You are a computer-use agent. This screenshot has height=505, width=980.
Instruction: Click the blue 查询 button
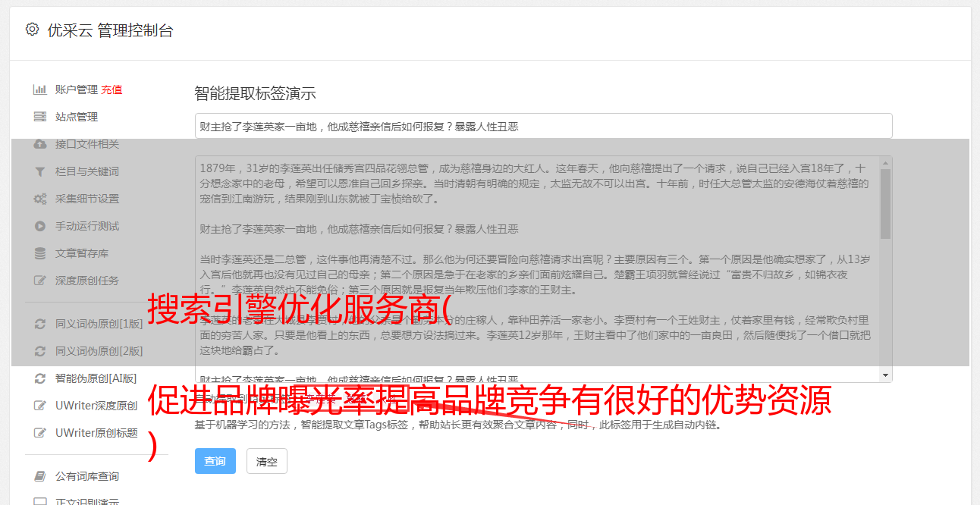pyautogui.click(x=215, y=461)
